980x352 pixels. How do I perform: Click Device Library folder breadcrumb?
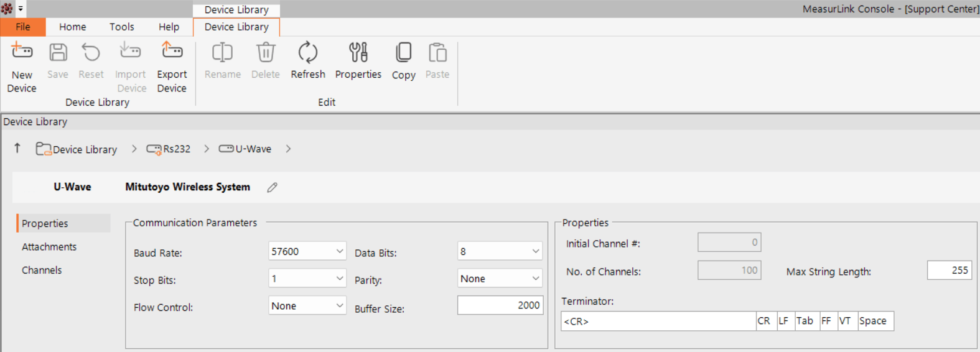pyautogui.click(x=77, y=149)
